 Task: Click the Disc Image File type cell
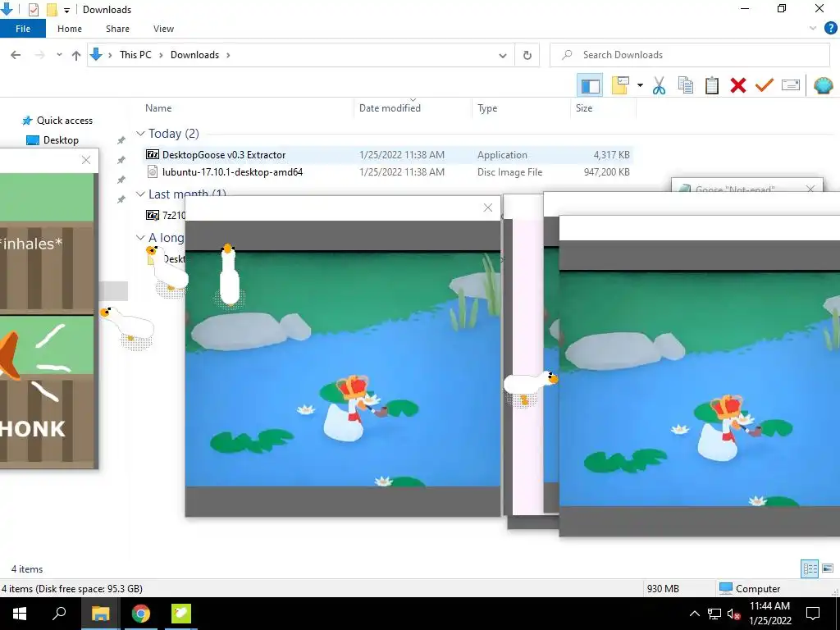510,172
